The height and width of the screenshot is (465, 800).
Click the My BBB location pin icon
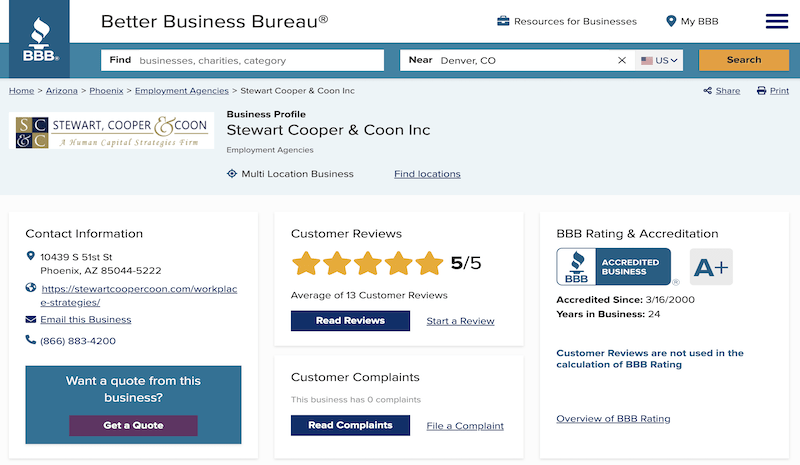671,21
